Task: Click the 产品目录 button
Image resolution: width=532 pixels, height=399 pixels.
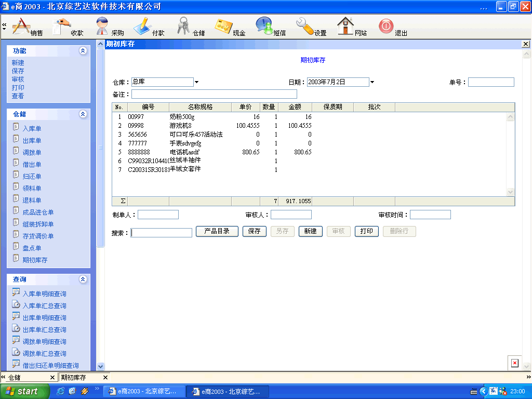Action: (x=217, y=231)
